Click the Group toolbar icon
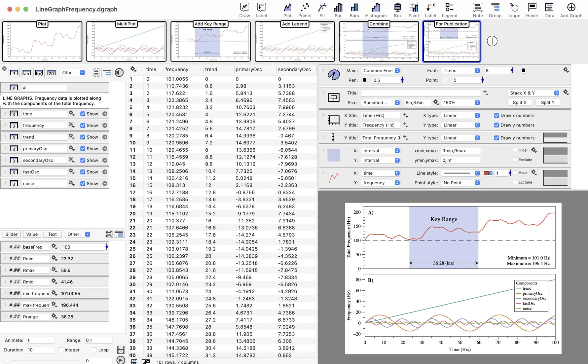The height and width of the screenshot is (364, 588). click(495, 10)
